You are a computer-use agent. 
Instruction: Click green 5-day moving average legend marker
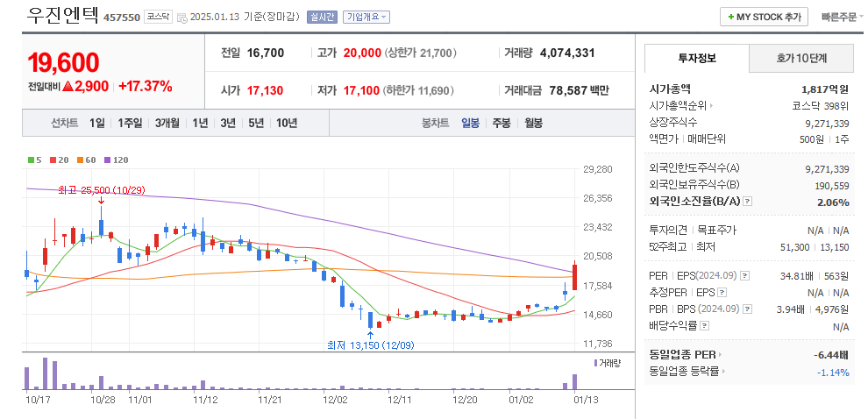pyautogui.click(x=31, y=160)
